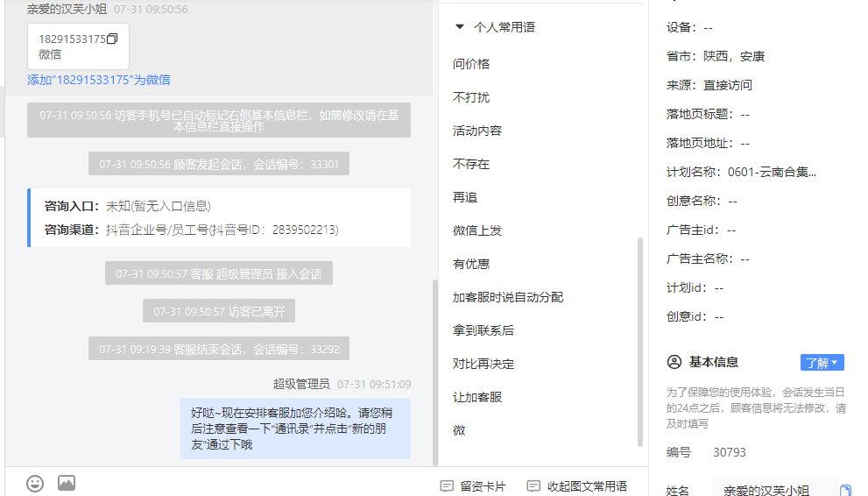The height and width of the screenshot is (496, 868).
Task: Click system notice 客服 超级管理员 接入会话
Action: (219, 273)
